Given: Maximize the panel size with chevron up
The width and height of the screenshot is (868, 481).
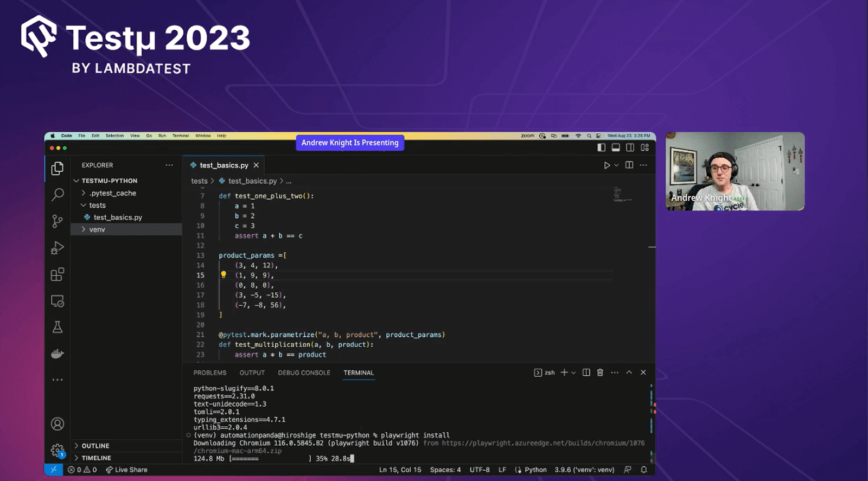Looking at the screenshot, I should (629, 373).
